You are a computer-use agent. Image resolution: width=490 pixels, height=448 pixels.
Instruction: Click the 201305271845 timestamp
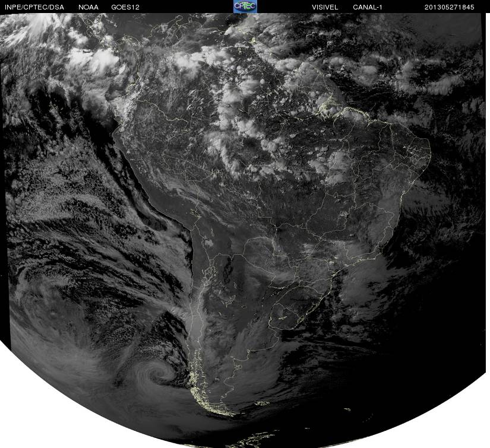[450, 7]
